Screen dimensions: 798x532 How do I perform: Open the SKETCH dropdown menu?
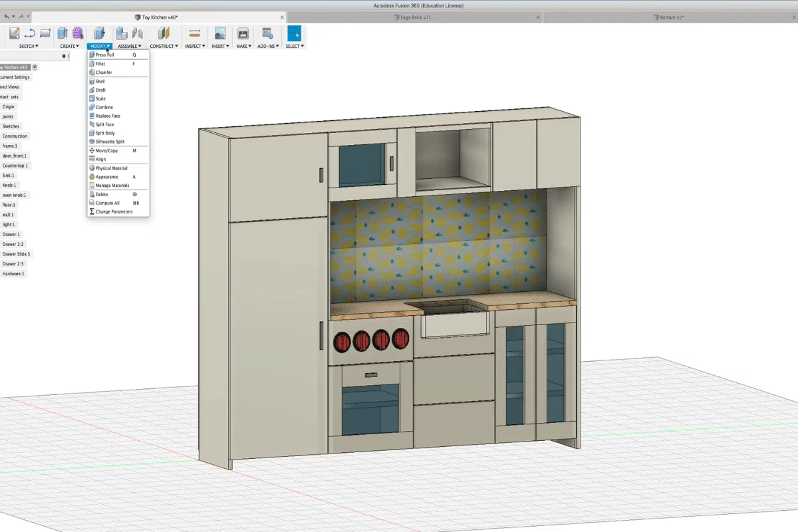click(x=29, y=47)
